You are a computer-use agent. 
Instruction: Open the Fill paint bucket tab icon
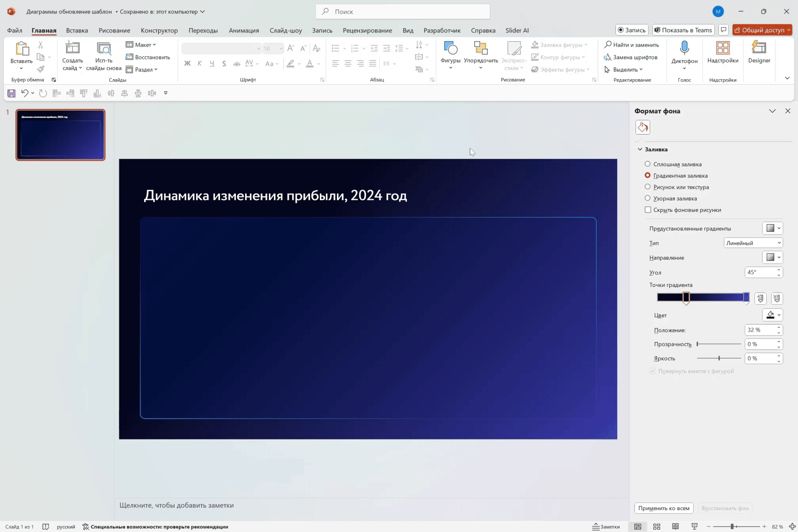(x=642, y=127)
